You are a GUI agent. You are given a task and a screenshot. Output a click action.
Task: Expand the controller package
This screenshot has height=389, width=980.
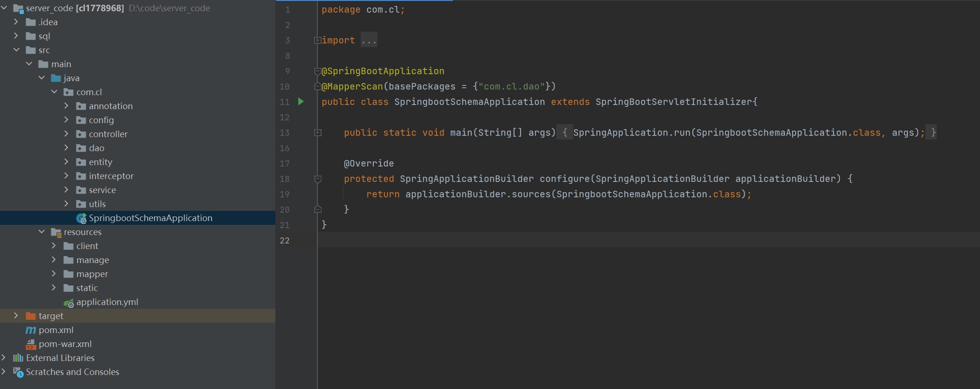[66, 134]
